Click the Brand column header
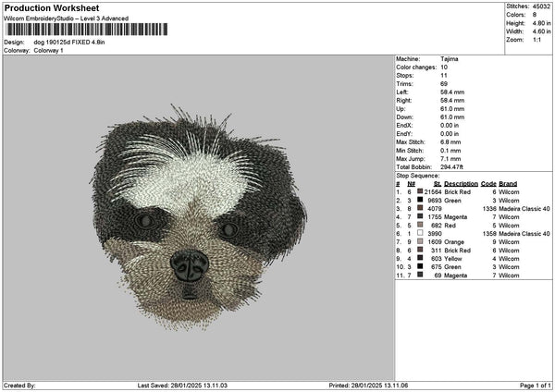 point(508,183)
